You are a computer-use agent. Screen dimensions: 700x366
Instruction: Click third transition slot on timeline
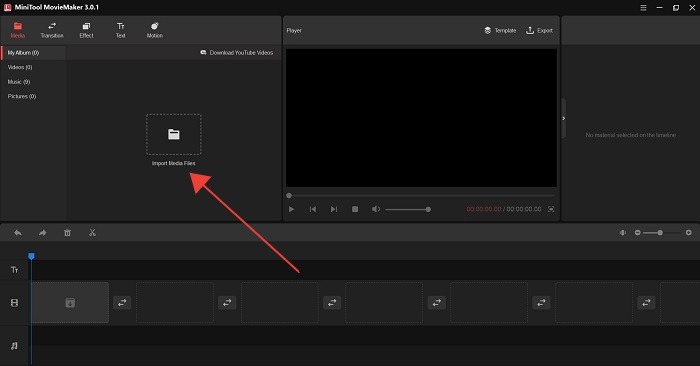(332, 303)
